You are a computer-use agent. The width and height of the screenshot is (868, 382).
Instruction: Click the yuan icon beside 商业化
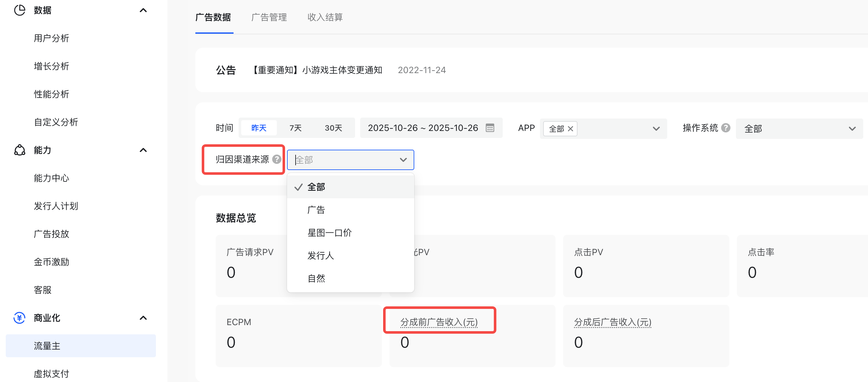[19, 318]
